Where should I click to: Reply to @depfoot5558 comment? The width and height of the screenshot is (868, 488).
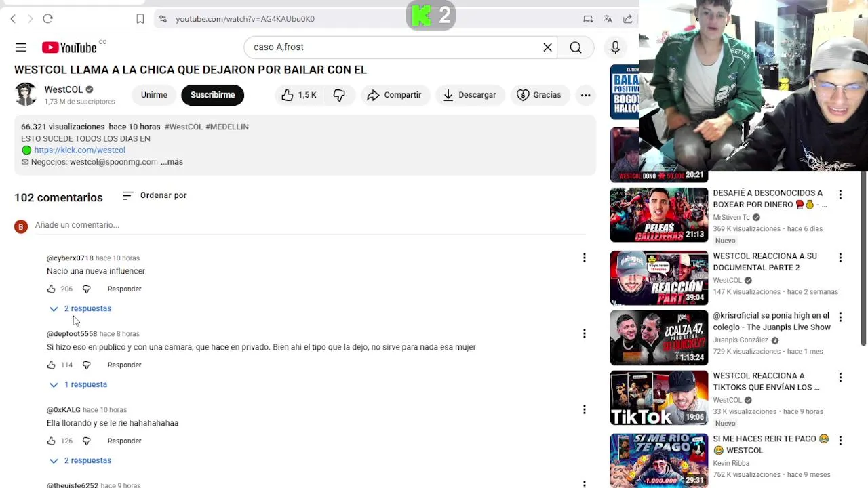coord(124,365)
